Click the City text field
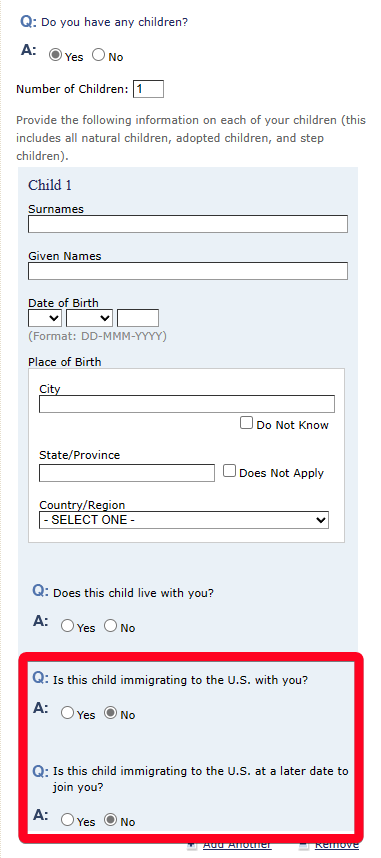Screen dimensions: 381x858 [187, 404]
